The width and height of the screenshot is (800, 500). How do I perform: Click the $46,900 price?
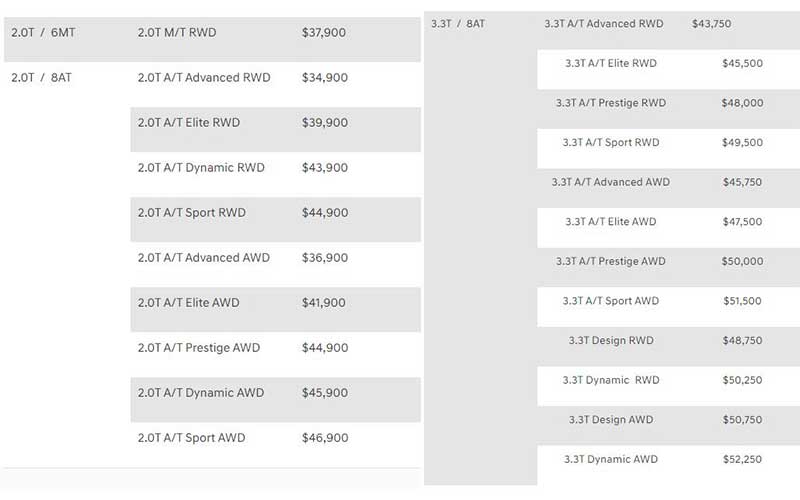[x=325, y=438]
